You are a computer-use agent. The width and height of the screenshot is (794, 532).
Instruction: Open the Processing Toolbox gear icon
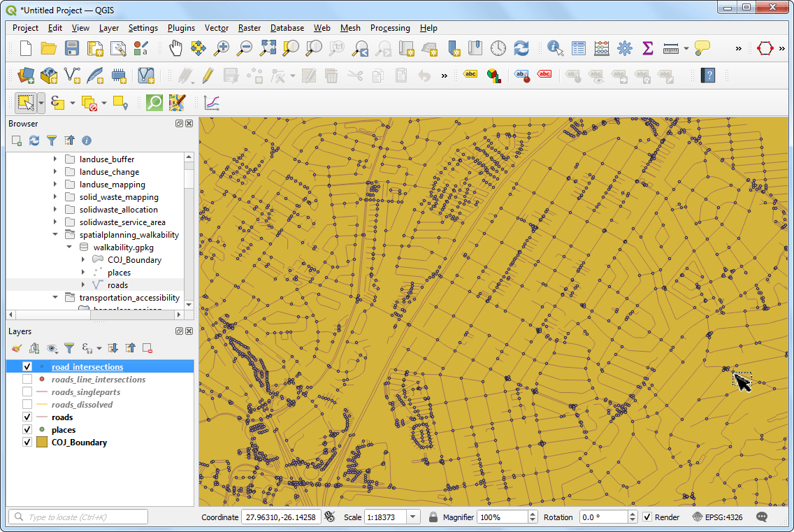[x=624, y=48]
